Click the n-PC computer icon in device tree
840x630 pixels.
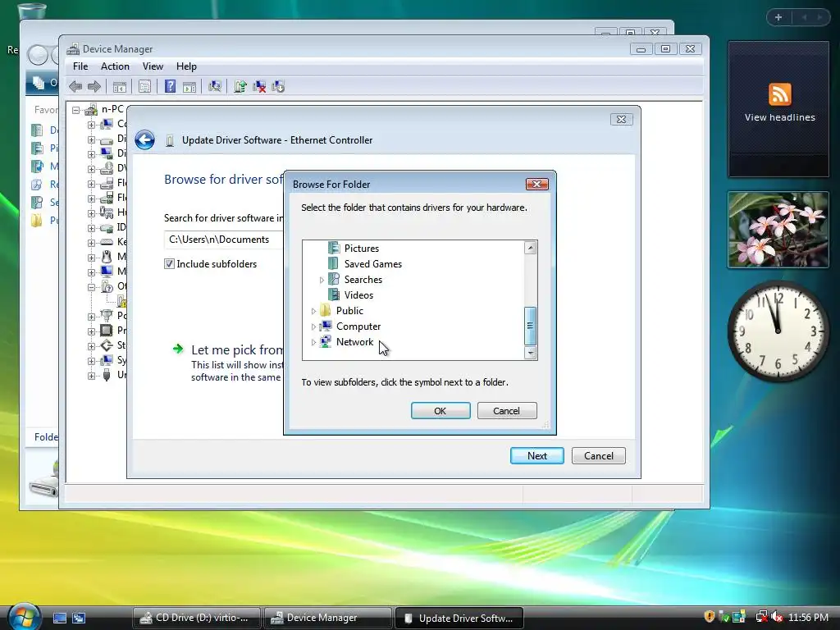[92, 109]
